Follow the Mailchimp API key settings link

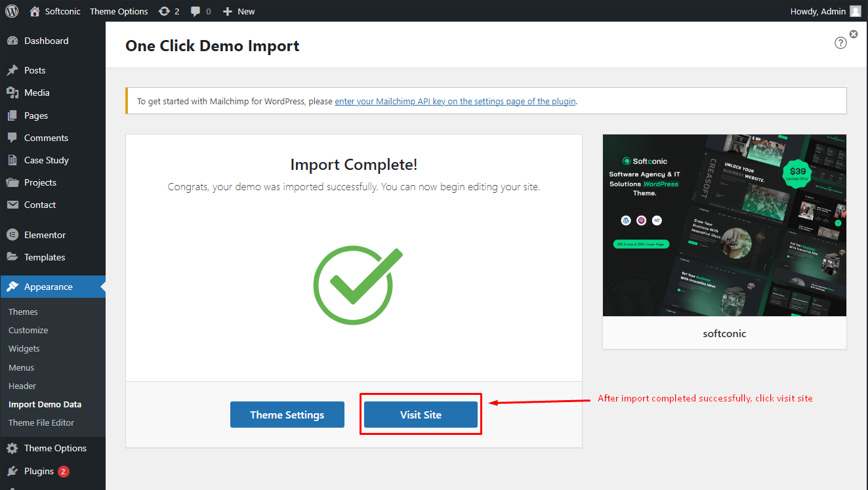pos(455,101)
